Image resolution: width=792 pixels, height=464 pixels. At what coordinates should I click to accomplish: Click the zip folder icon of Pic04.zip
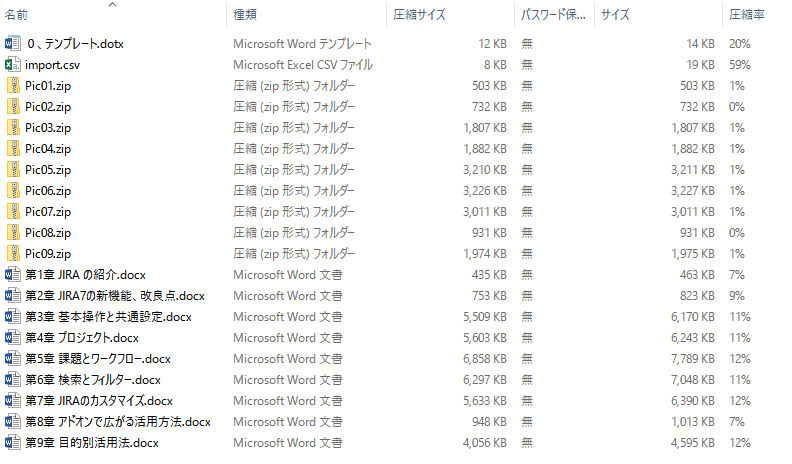(x=13, y=149)
